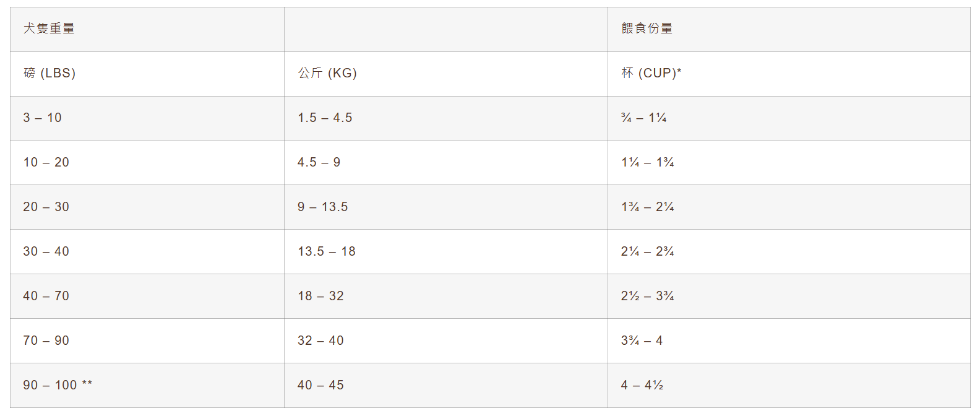Select the 10 – 20 pounds cell
Viewport: 980px width, 416px height.
[x=46, y=162]
